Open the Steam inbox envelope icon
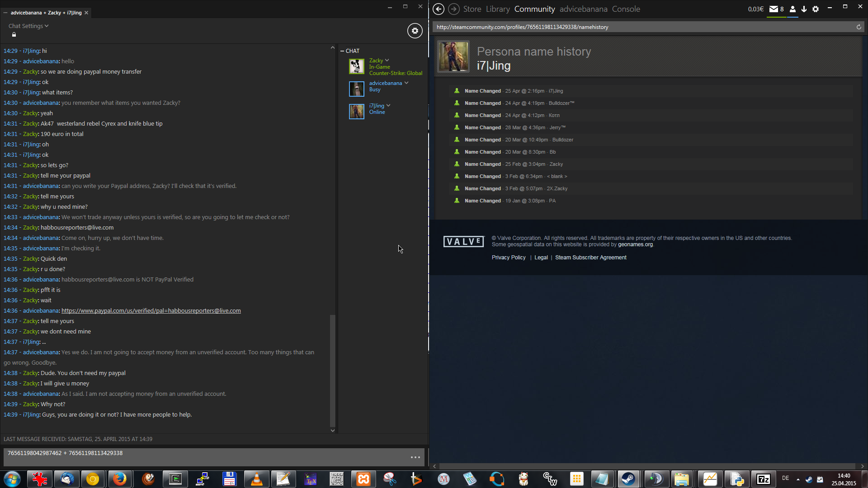Viewport: 868px width, 488px height. tap(774, 9)
